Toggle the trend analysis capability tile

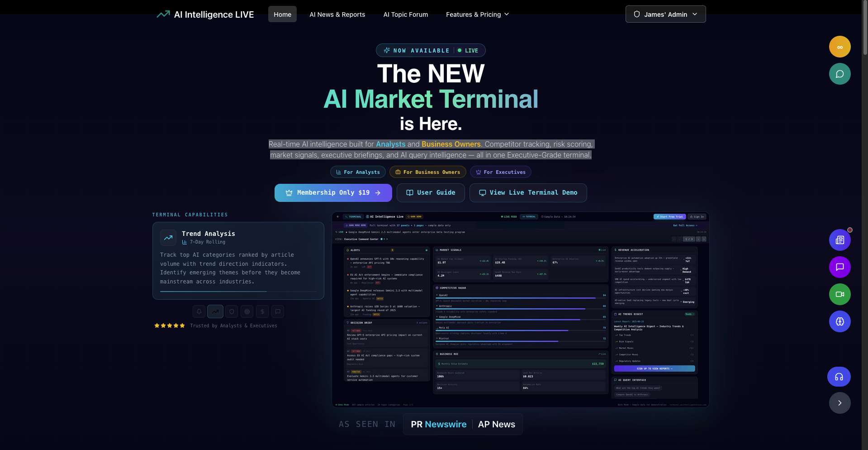click(238, 261)
